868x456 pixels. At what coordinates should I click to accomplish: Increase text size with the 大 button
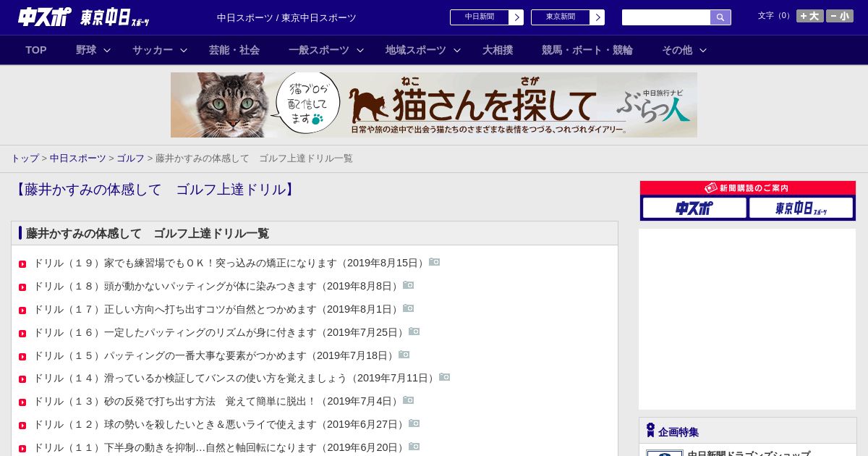tap(810, 16)
